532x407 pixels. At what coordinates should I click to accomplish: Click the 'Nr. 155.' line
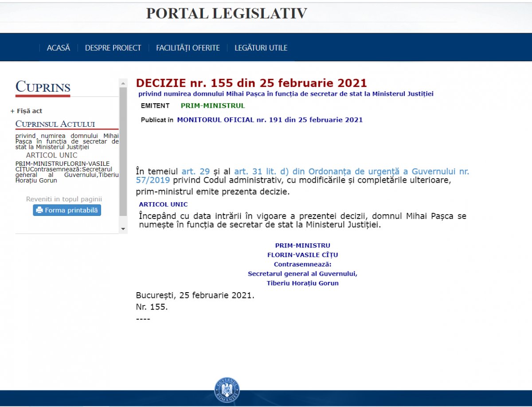coord(152,306)
